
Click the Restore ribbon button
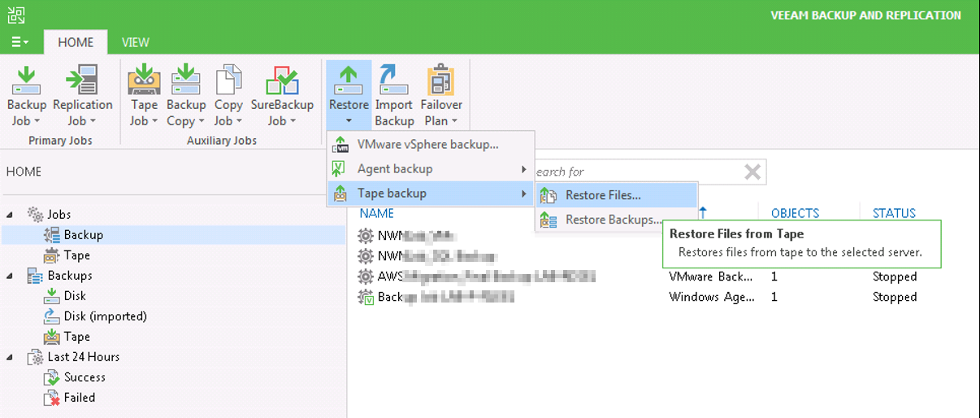(349, 95)
